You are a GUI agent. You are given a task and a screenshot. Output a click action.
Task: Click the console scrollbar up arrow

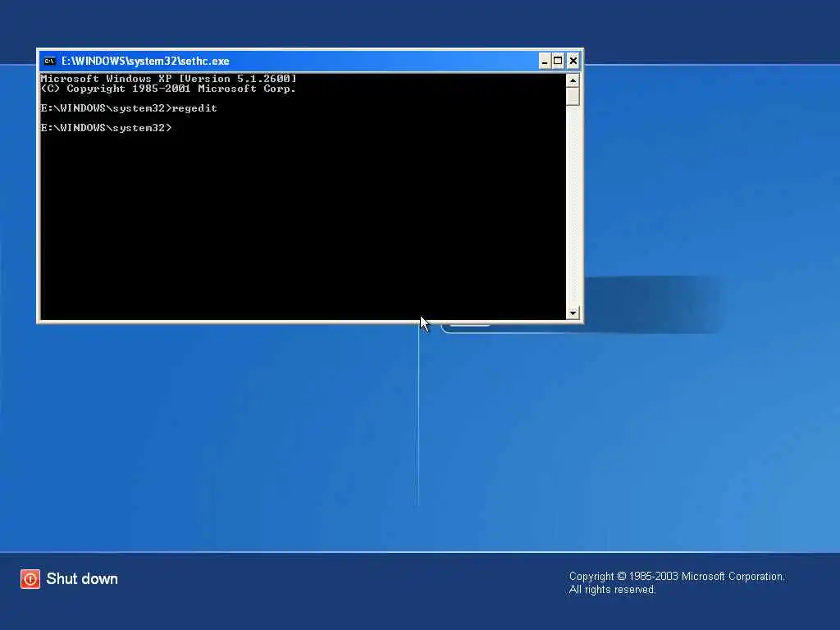pyautogui.click(x=573, y=81)
